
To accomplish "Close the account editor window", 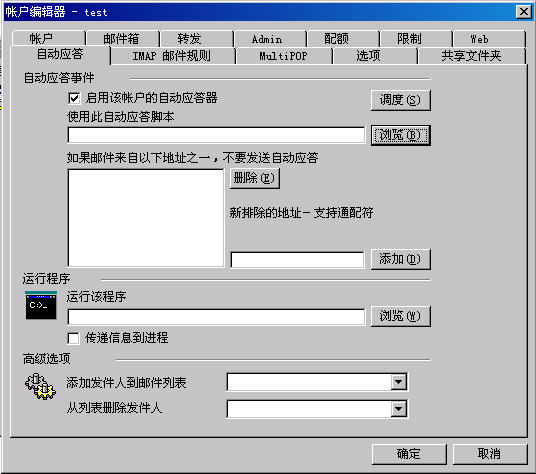I will coord(524,12).
